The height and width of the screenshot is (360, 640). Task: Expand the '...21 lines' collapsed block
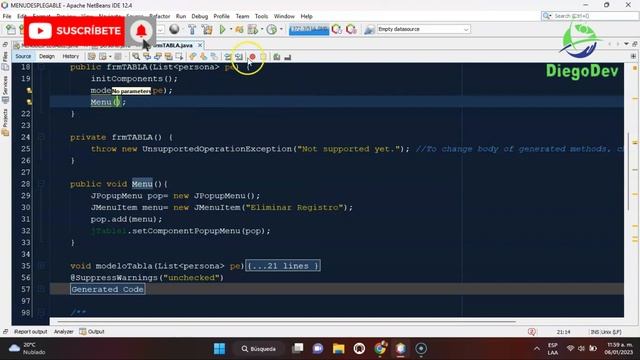pyautogui.click(x=283, y=266)
